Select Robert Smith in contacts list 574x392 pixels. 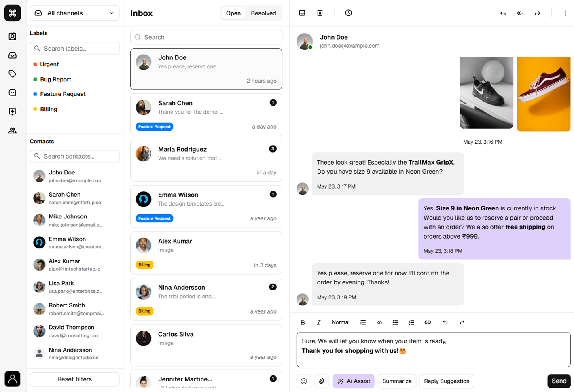[x=75, y=309]
